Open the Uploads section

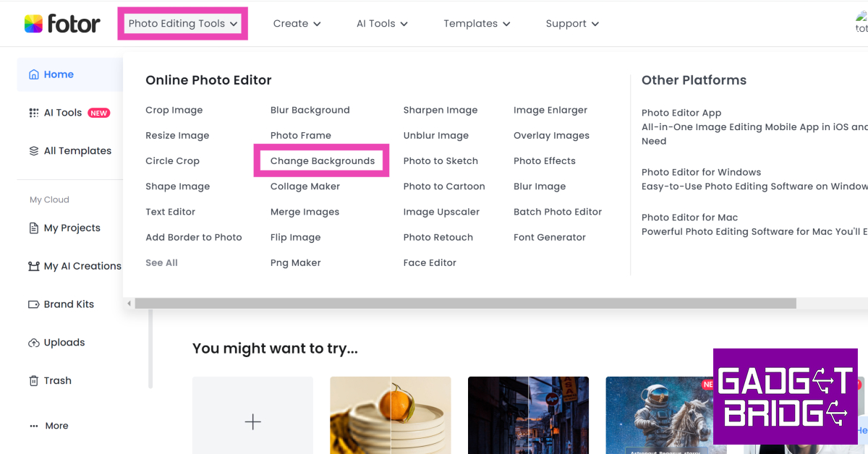point(64,343)
